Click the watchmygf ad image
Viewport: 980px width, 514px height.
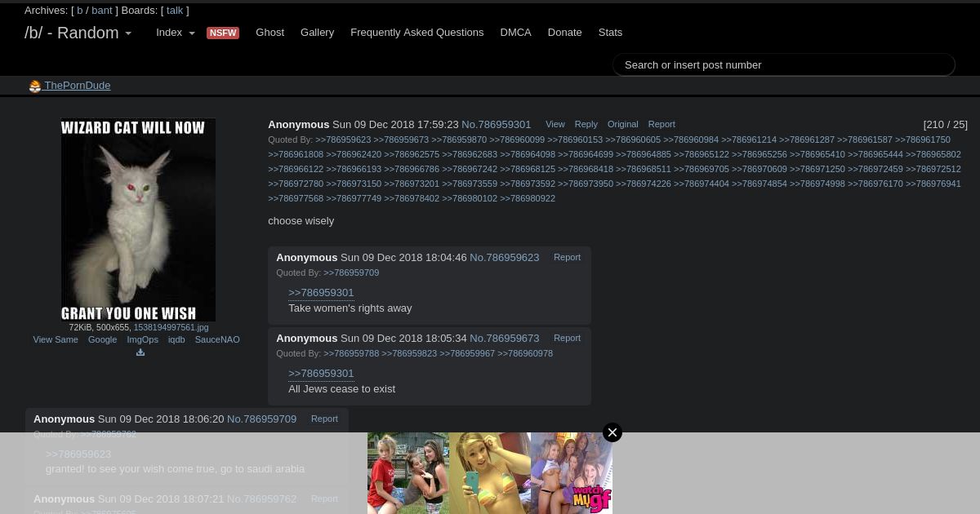pos(572,473)
